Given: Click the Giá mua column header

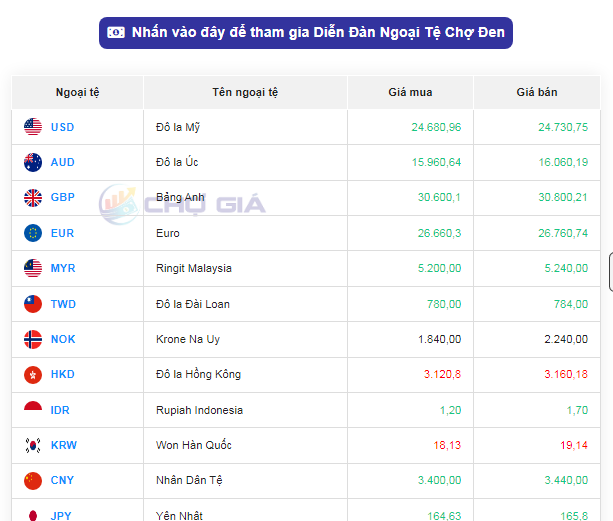Looking at the screenshot, I should [x=410, y=92].
